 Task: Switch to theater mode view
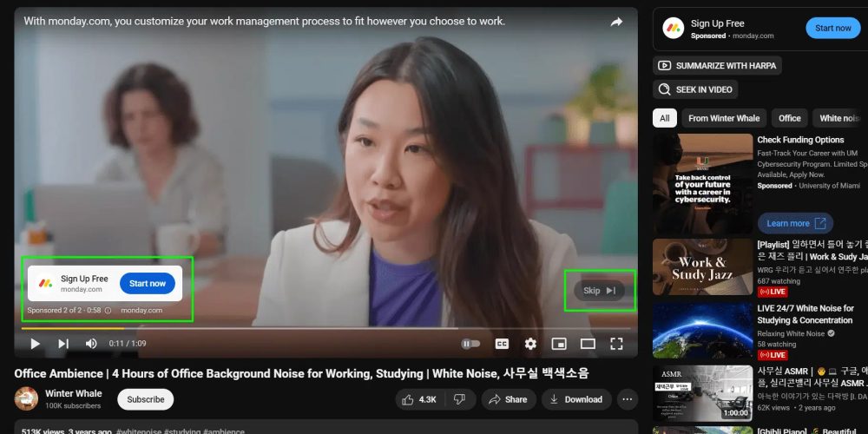pos(588,344)
